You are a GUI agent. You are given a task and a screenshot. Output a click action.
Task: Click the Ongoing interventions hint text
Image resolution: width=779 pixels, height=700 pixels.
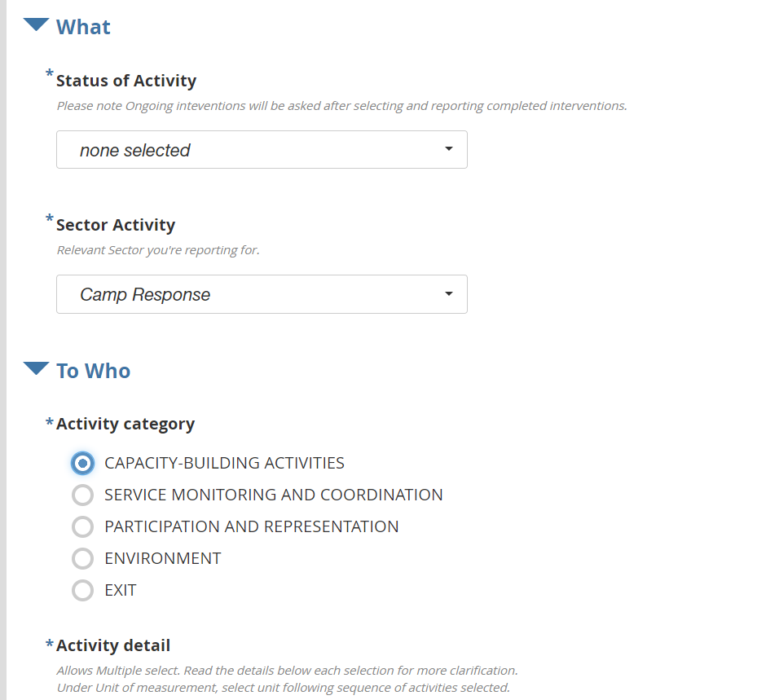click(341, 106)
